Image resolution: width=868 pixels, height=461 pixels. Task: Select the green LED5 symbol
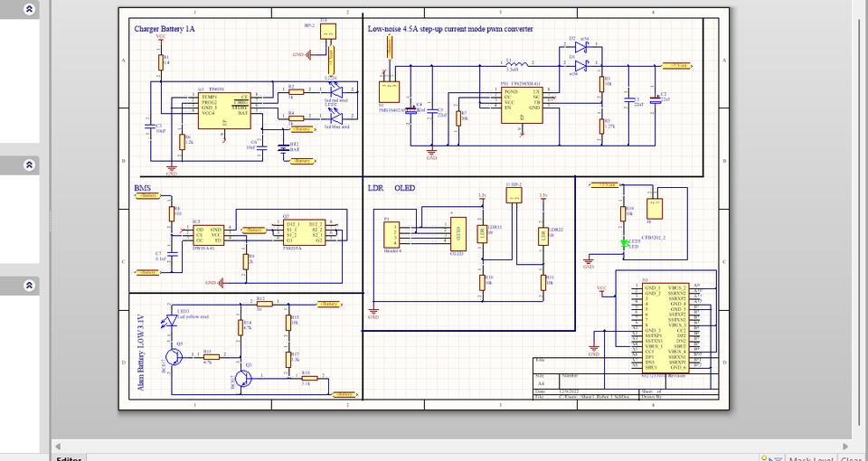click(625, 243)
